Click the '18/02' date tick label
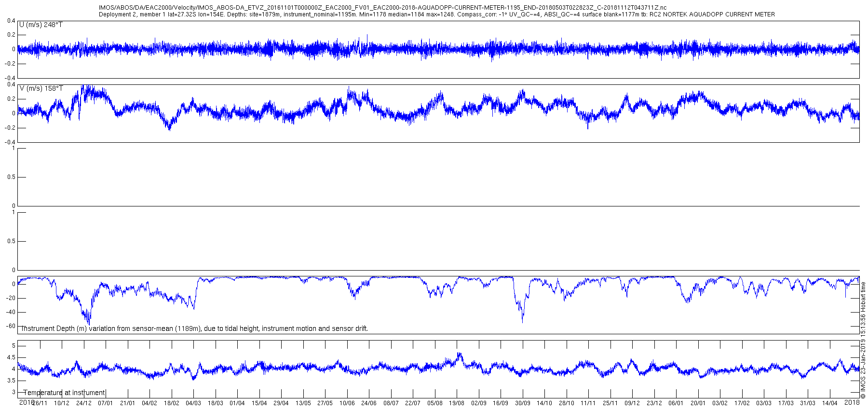This screenshot has width=868, height=410. point(172,403)
